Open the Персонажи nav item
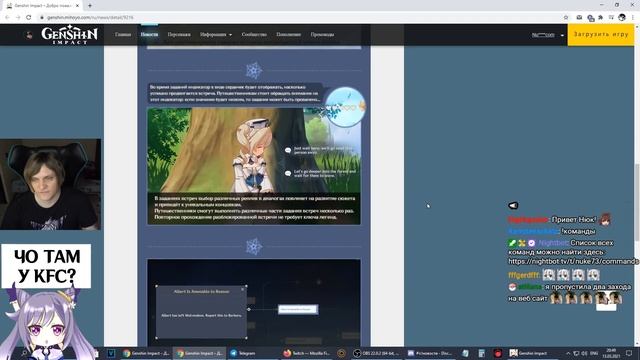The height and width of the screenshot is (360, 640). (179, 35)
